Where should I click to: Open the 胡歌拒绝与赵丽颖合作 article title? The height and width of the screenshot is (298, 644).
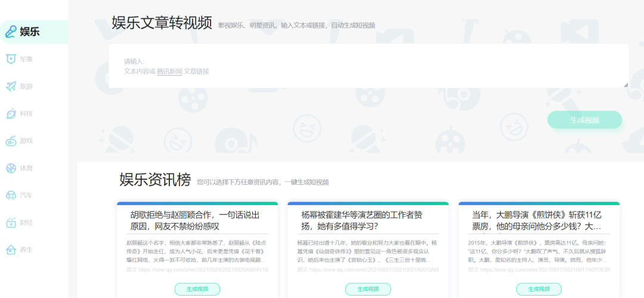click(195, 221)
